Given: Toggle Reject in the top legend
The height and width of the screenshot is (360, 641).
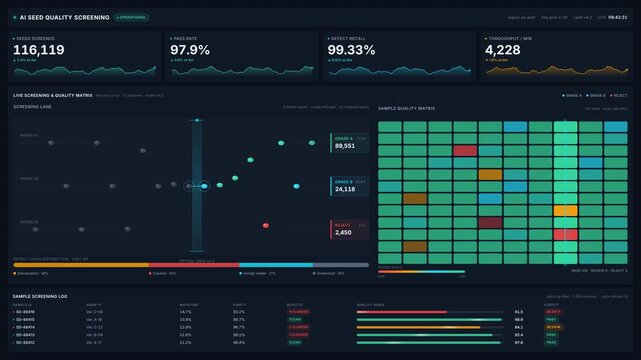Looking at the screenshot, I should pyautogui.click(x=619, y=96).
